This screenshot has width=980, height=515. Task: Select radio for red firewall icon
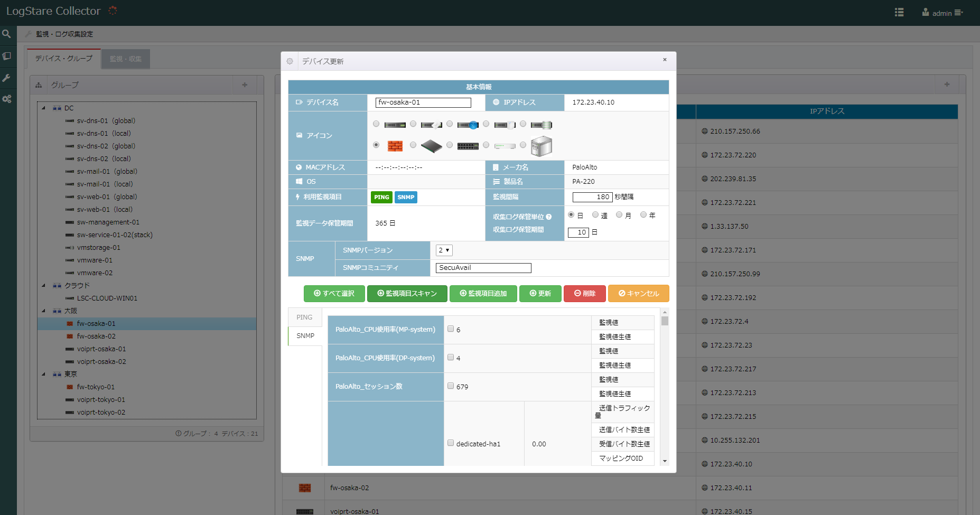[376, 145]
